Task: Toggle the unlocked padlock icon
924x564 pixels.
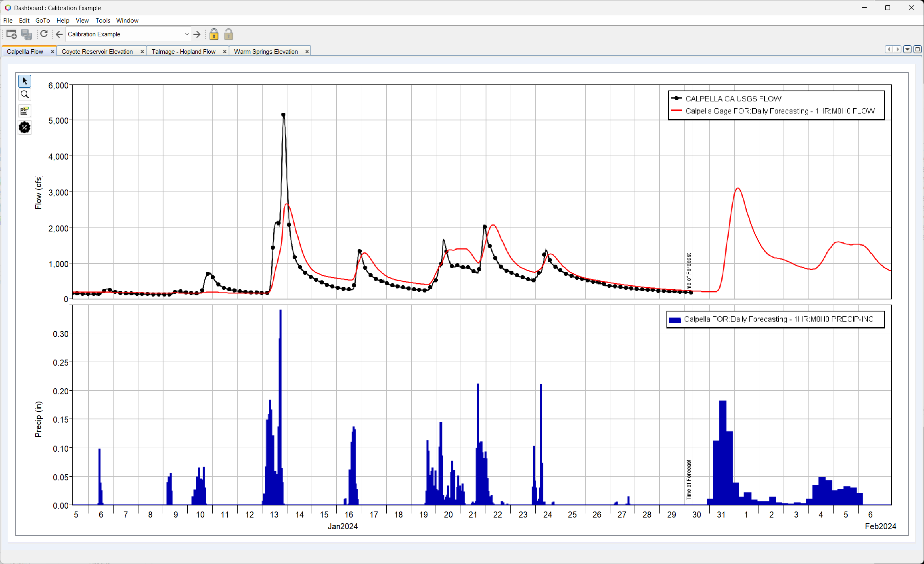Action: click(x=228, y=34)
